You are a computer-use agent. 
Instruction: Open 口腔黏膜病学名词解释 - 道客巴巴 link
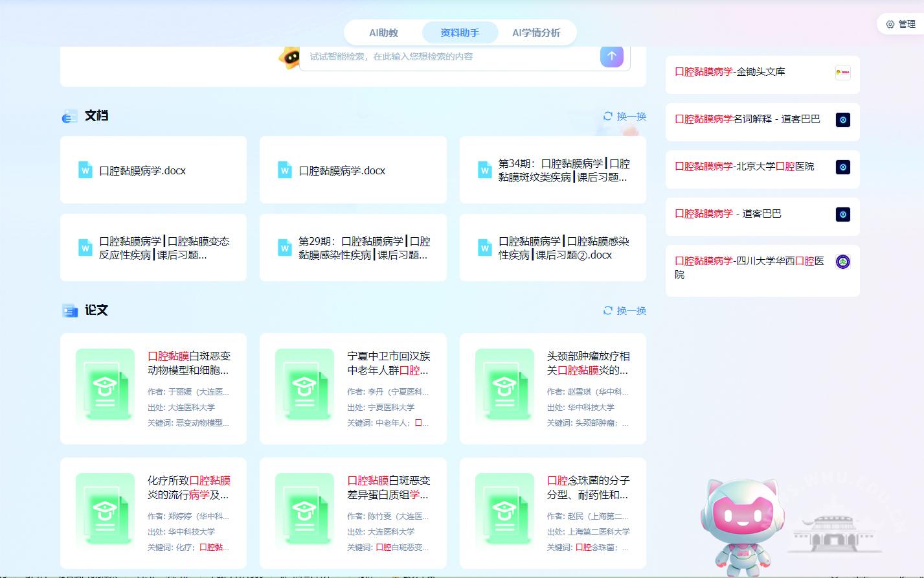747,119
